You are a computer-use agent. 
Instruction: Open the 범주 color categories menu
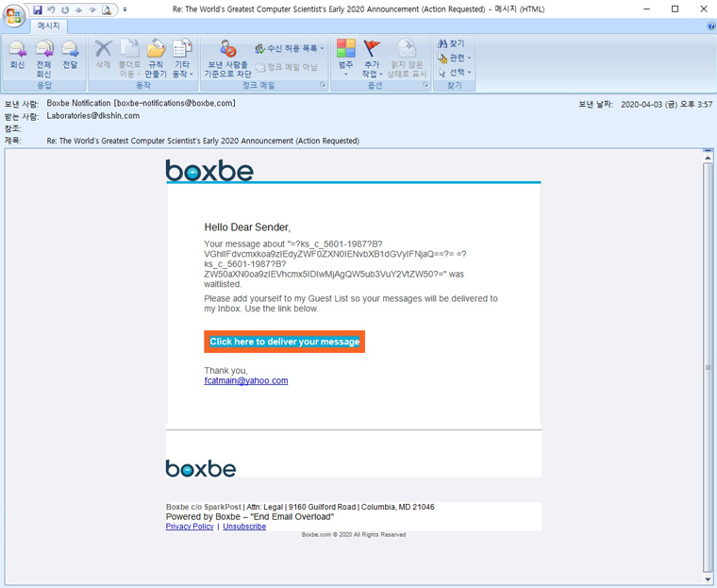pyautogui.click(x=346, y=55)
